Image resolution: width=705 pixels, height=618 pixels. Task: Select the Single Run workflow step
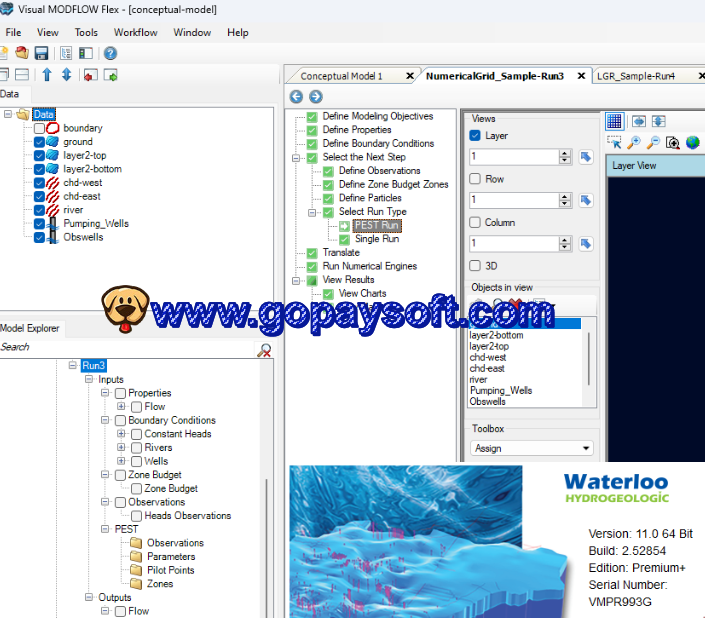pyautogui.click(x=377, y=239)
